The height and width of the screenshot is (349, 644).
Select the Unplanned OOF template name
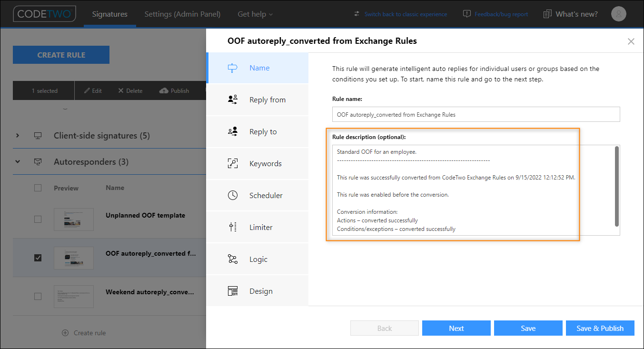(x=145, y=215)
